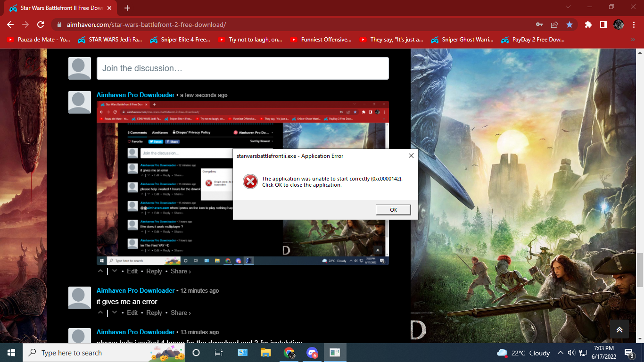Open the Windows Start menu
644x362 pixels.
point(11,353)
